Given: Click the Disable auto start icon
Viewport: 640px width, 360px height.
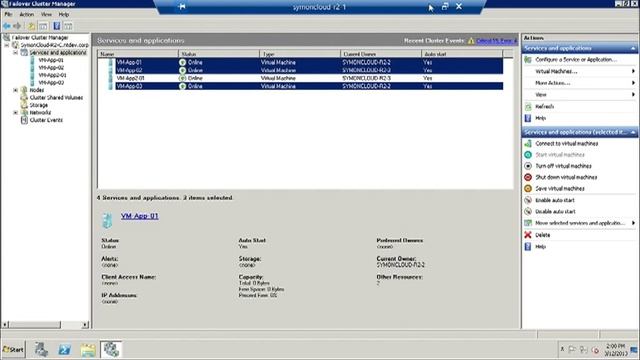Looking at the screenshot, I should 528,211.
